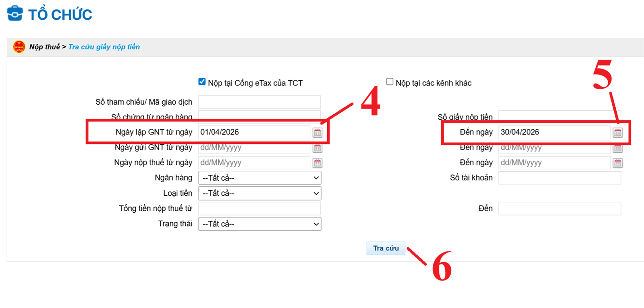Expand the Loại tiền selection list
The image size is (644, 308).
pyautogui.click(x=259, y=193)
